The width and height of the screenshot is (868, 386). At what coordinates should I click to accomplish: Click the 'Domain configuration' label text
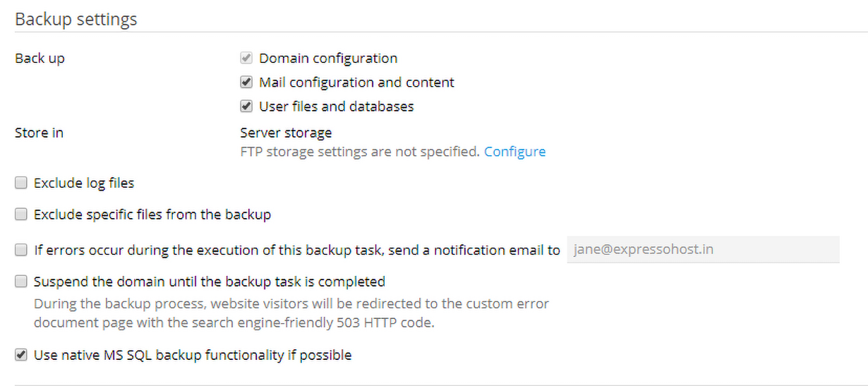pyautogui.click(x=328, y=59)
